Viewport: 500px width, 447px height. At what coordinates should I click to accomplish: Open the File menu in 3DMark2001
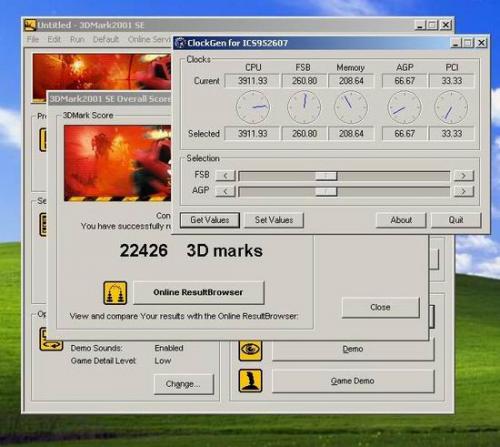[x=33, y=39]
